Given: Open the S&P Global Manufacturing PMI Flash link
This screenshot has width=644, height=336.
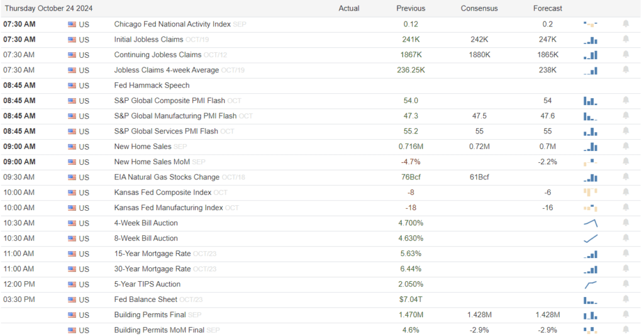Looking at the screenshot, I should click(175, 116).
